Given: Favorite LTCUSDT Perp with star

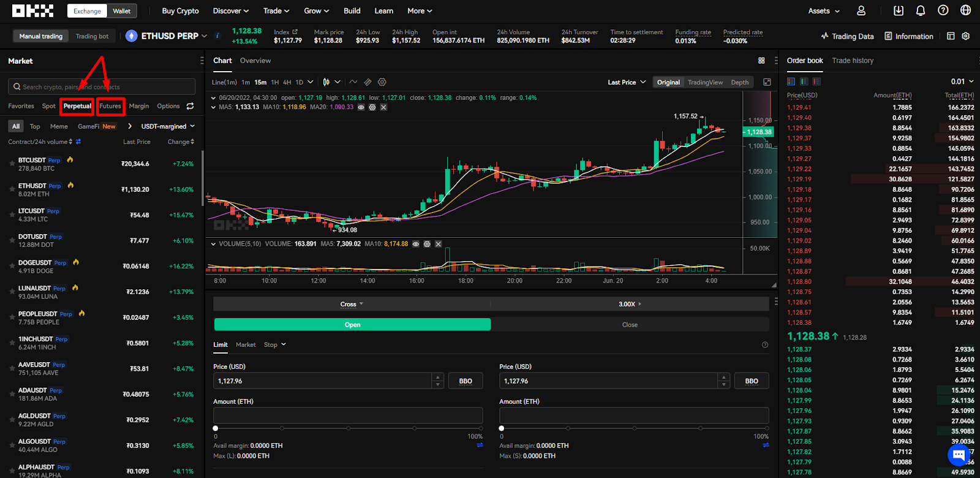Looking at the screenshot, I should (x=12, y=215).
